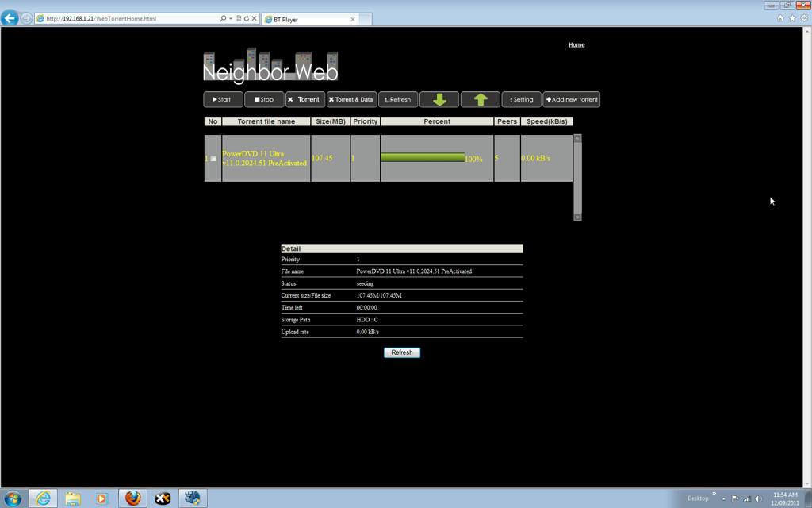The height and width of the screenshot is (508, 812).
Task: Click the Refresh button in the toolbar
Action: [x=398, y=99]
